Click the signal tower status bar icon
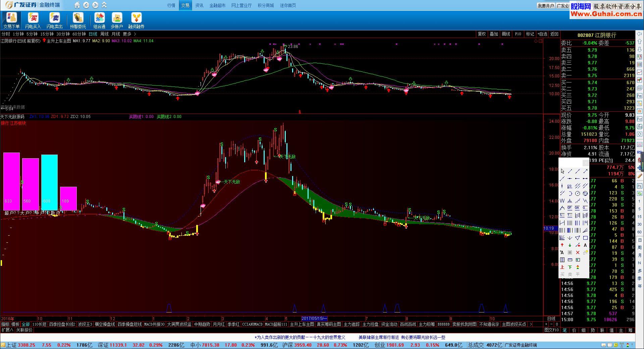The height and width of the screenshot is (349, 644). click(621, 345)
